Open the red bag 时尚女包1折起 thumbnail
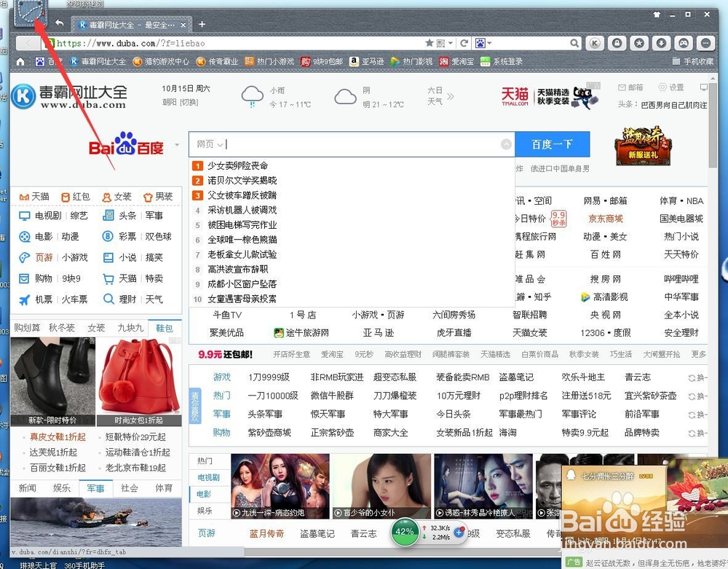The height and width of the screenshot is (569, 728). (139, 382)
